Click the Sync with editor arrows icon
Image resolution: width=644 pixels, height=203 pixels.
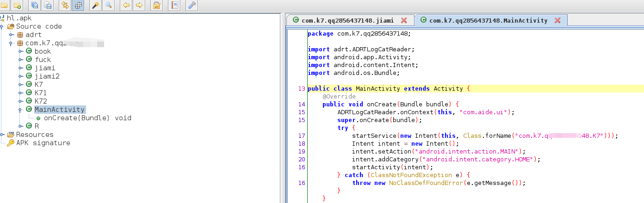65,6
